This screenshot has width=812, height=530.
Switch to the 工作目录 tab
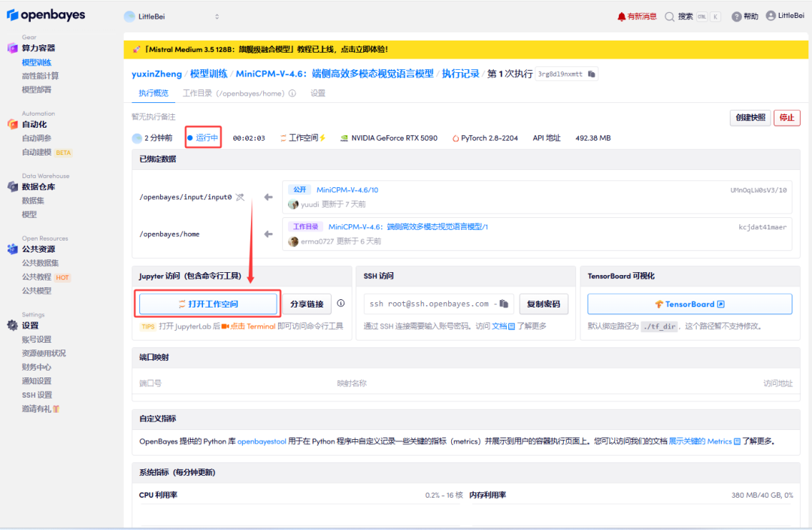point(233,93)
